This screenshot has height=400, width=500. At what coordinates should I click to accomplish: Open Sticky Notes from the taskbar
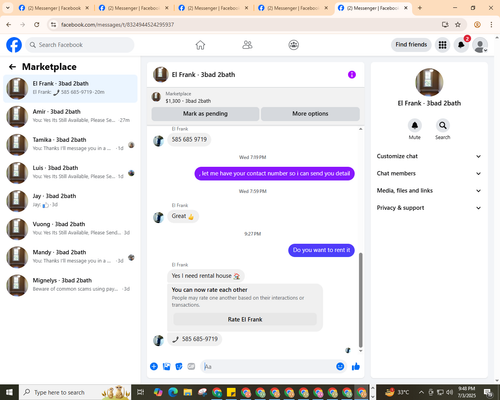[x=231, y=392]
